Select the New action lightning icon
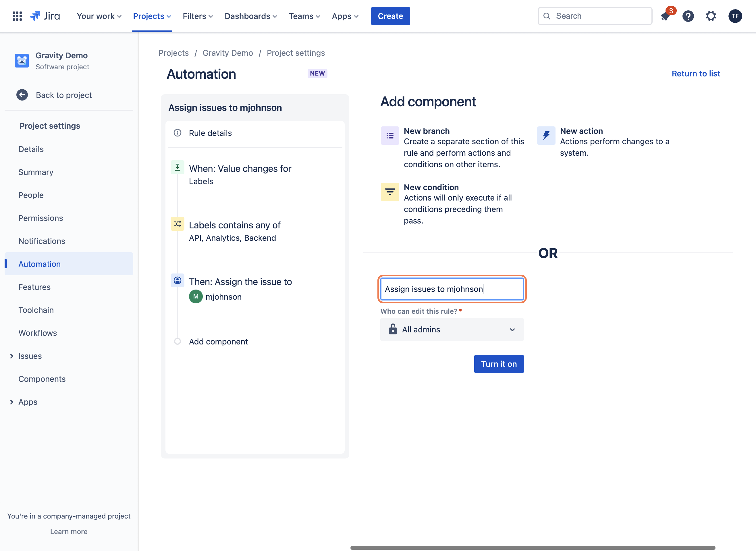This screenshot has width=756, height=551. (546, 136)
